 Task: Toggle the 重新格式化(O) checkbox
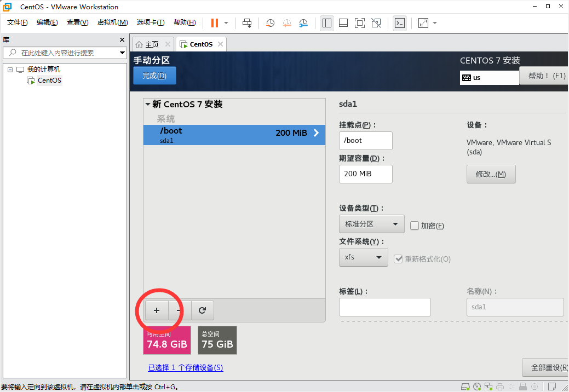398,259
